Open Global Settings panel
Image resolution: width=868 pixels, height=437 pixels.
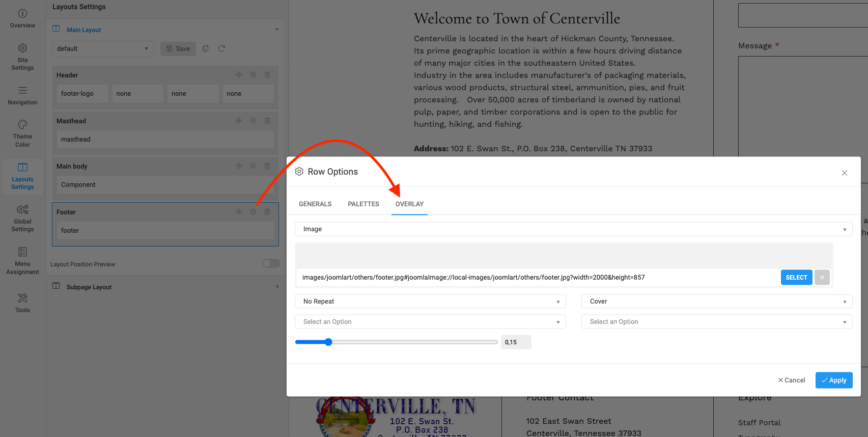point(22,218)
